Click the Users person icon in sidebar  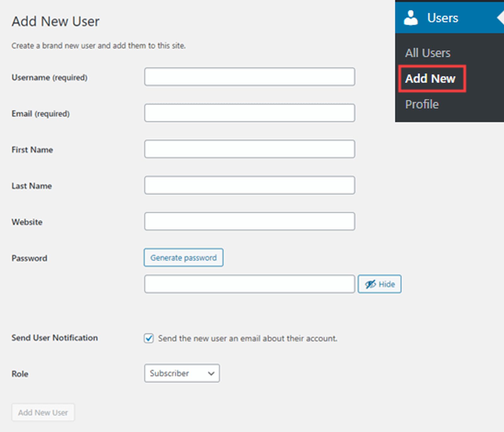tap(410, 17)
